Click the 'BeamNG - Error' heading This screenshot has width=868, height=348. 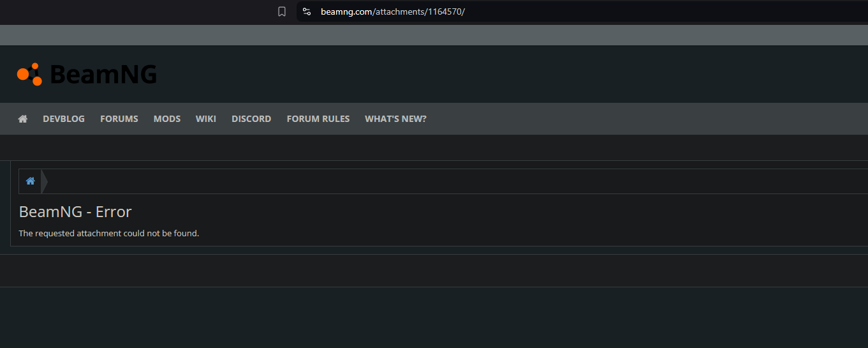tap(75, 212)
